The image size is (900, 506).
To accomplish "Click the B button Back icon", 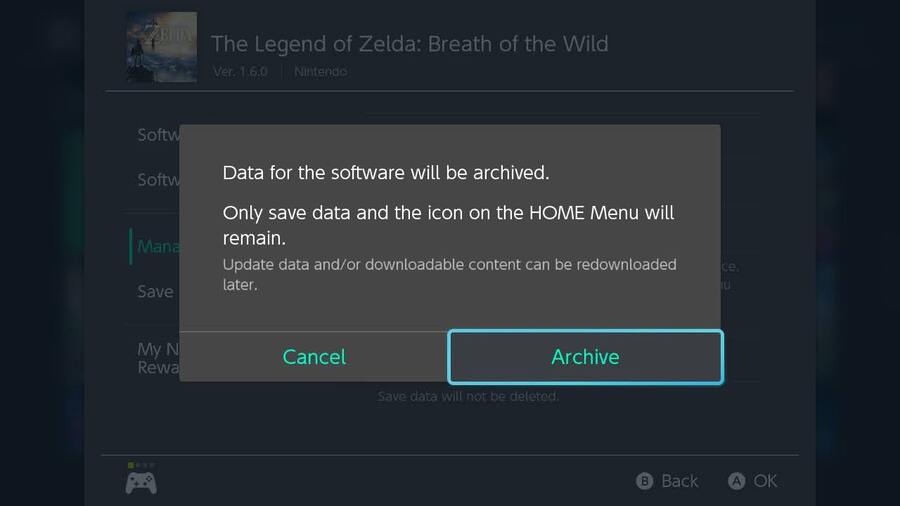I will 645,481.
